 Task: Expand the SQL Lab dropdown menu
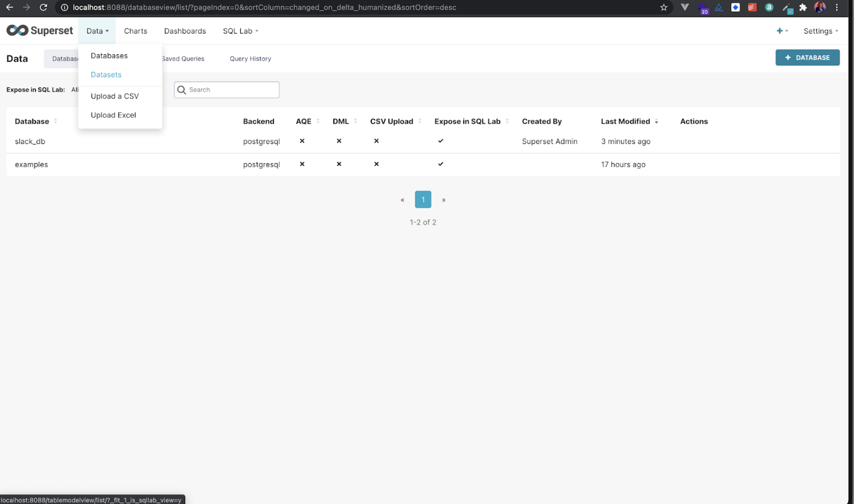240,31
